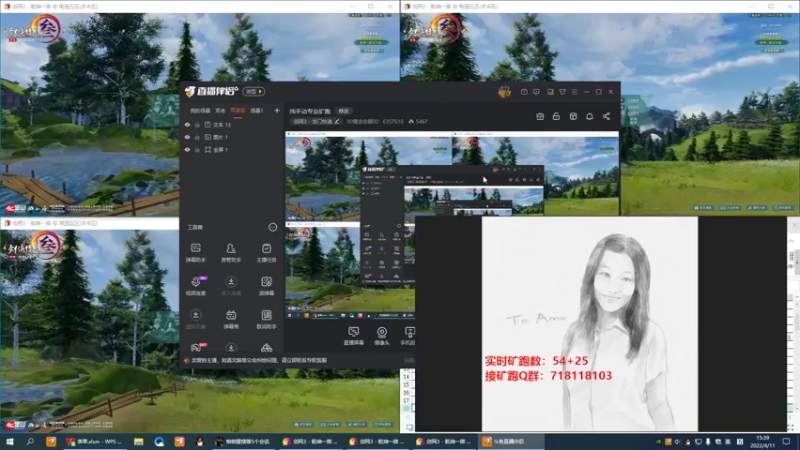Click the pencil edit icon beside game category
Image resolution: width=800 pixels, height=450 pixels.
337,121
